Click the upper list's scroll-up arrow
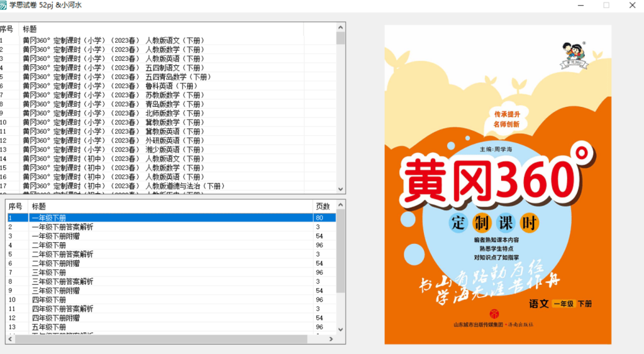The width and height of the screenshot is (644, 354). [341, 28]
